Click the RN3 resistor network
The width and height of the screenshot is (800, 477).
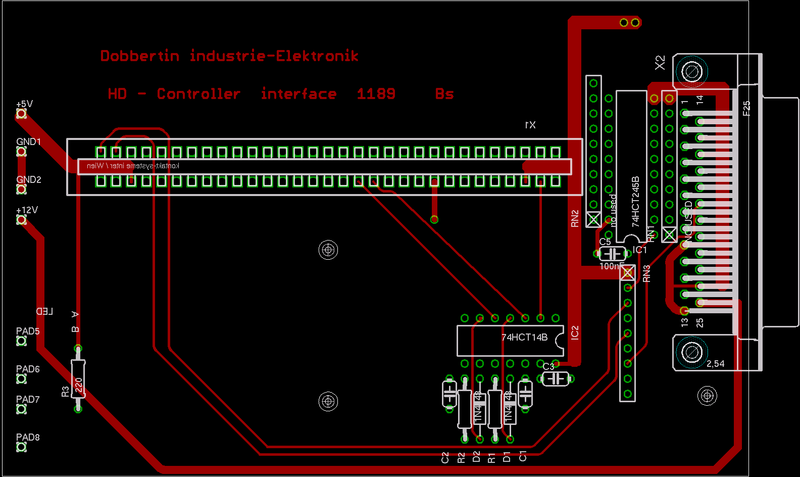click(x=627, y=335)
